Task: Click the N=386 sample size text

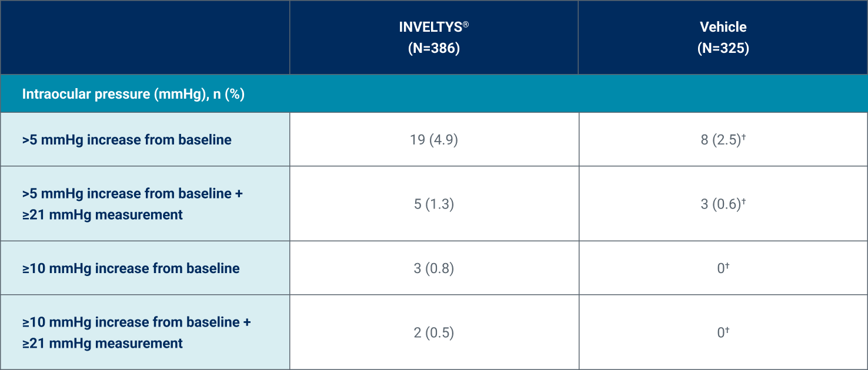Action: click(x=434, y=48)
